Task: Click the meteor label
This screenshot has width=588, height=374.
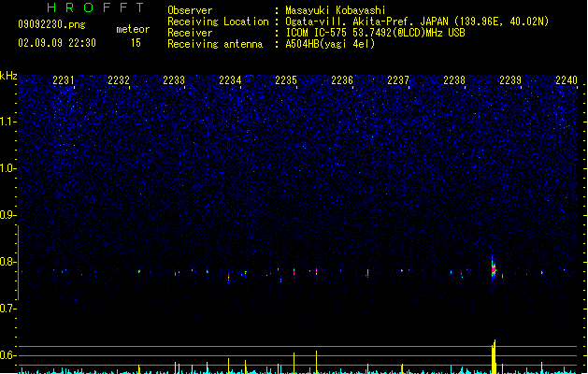Action: [133, 29]
